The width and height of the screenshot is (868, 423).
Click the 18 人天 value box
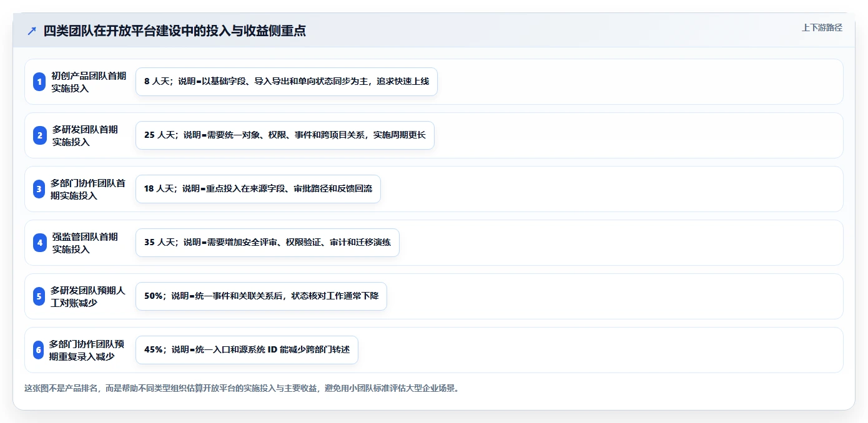click(x=258, y=189)
